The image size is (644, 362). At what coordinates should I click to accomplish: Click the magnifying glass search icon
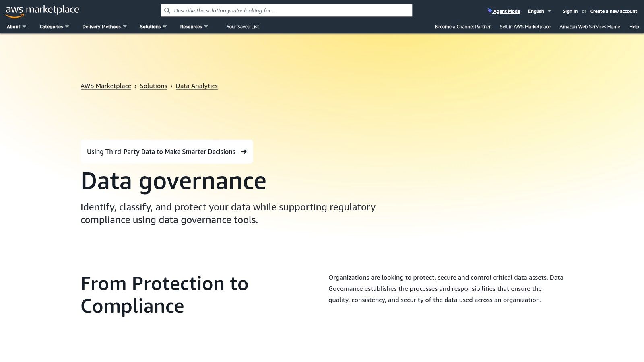(167, 10)
